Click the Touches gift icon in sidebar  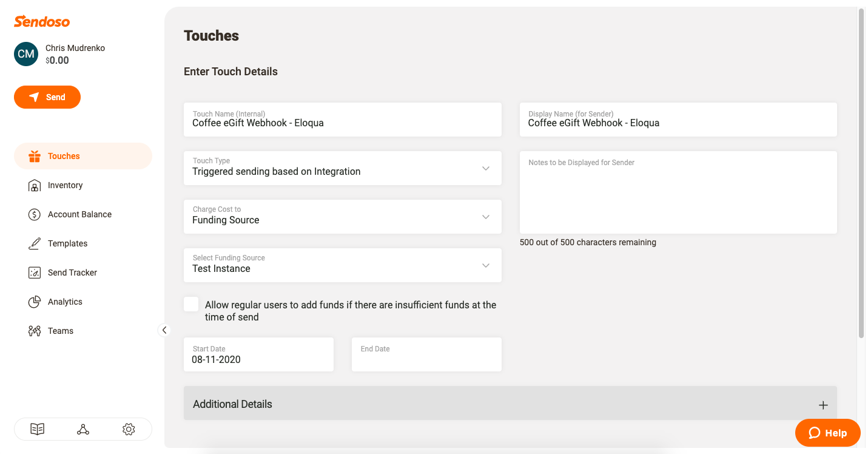(35, 156)
